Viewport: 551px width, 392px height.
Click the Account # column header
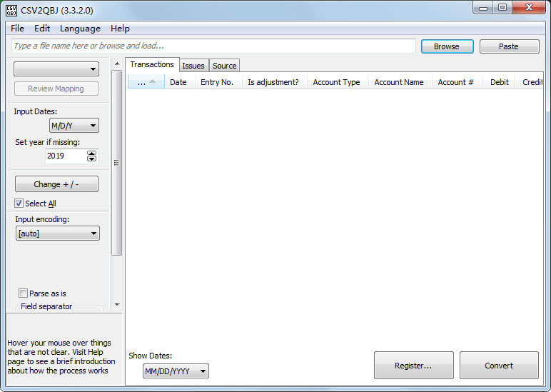click(x=456, y=82)
